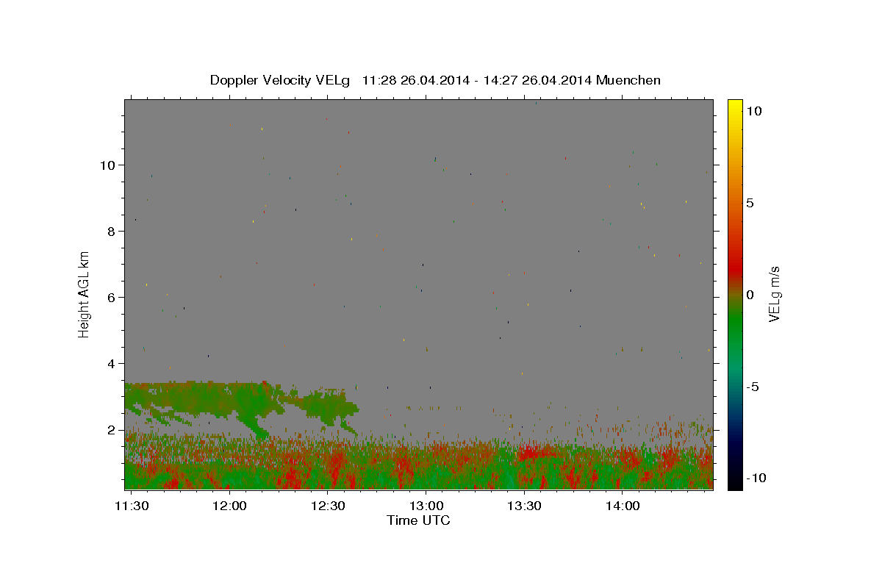Click the plot title 'Doppler Velocity VELg'
The width and height of the screenshot is (882, 588).
point(434,80)
